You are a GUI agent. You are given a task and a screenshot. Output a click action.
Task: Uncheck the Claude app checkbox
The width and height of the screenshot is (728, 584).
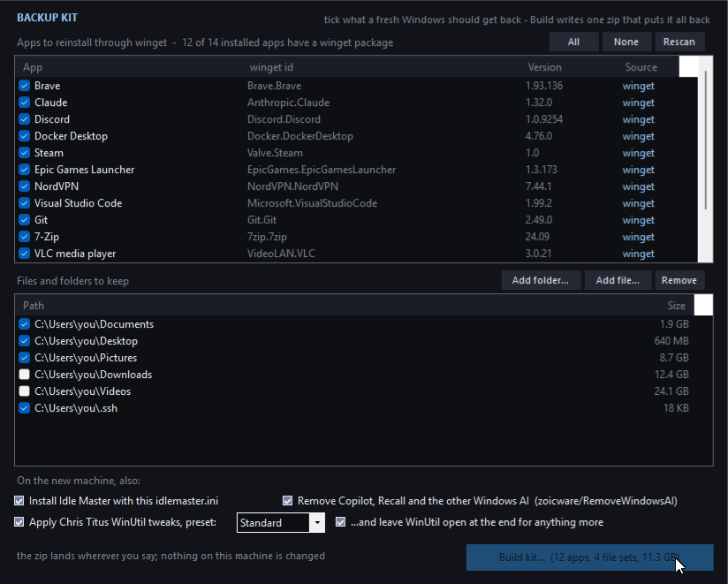coord(24,102)
